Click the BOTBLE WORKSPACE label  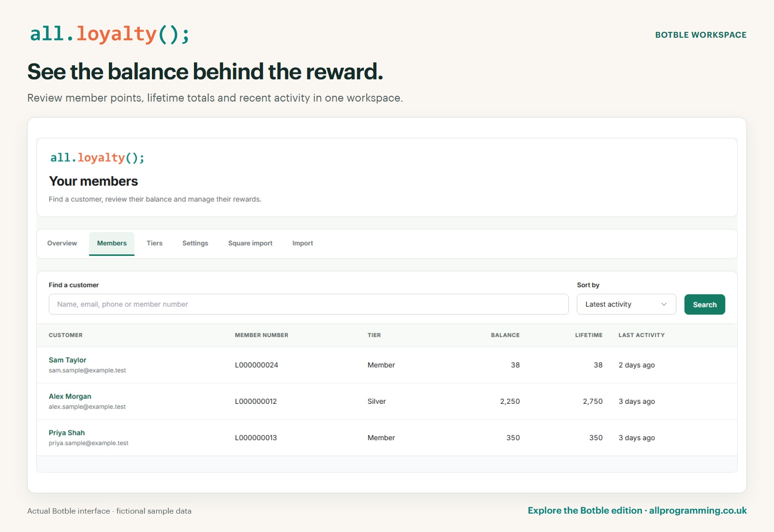(x=701, y=35)
